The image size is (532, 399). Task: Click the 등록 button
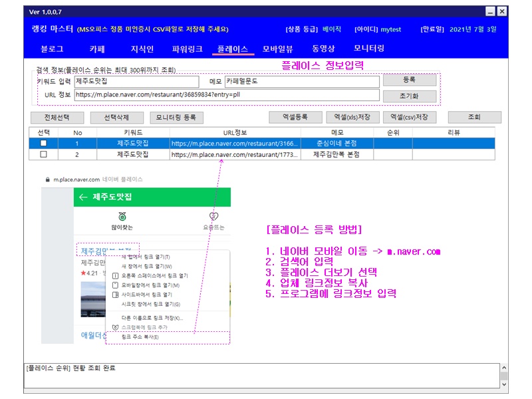(410, 80)
